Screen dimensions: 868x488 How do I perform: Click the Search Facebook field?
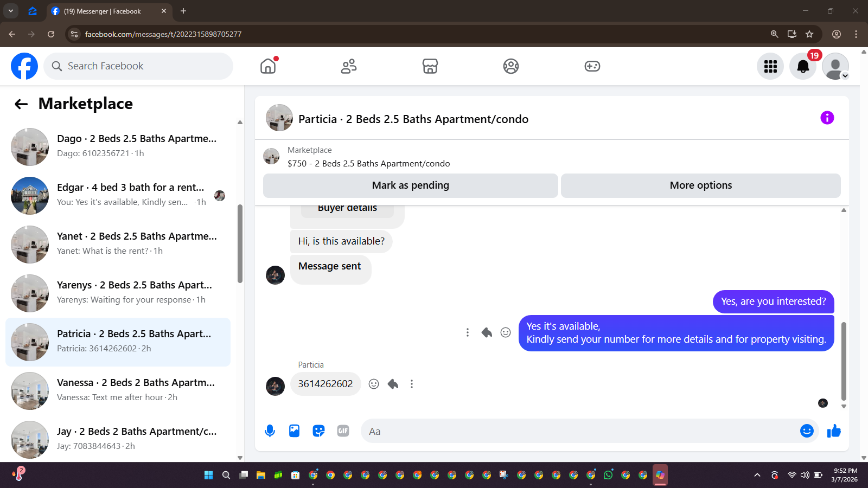(x=138, y=66)
